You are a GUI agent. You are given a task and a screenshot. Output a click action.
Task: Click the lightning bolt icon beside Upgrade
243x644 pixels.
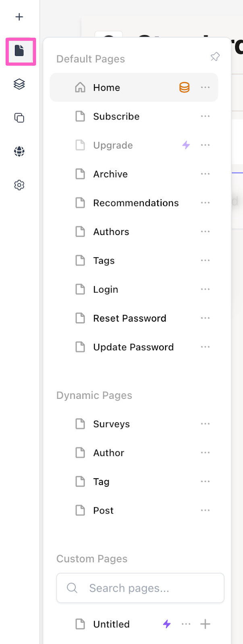[x=186, y=145]
